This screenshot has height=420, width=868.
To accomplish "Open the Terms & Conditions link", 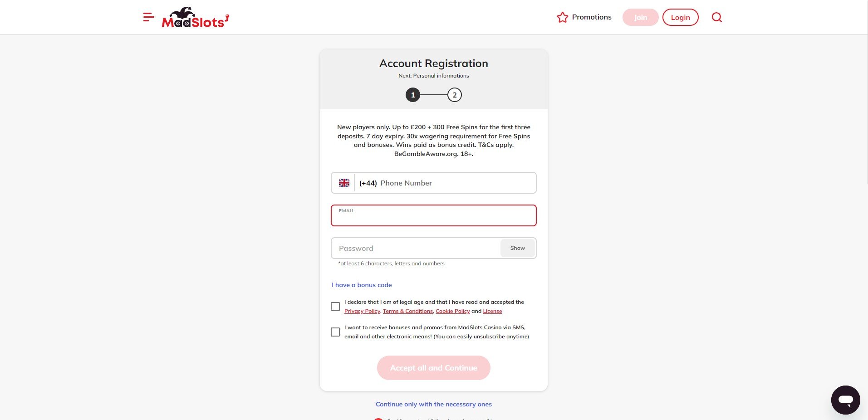I will click(x=407, y=312).
